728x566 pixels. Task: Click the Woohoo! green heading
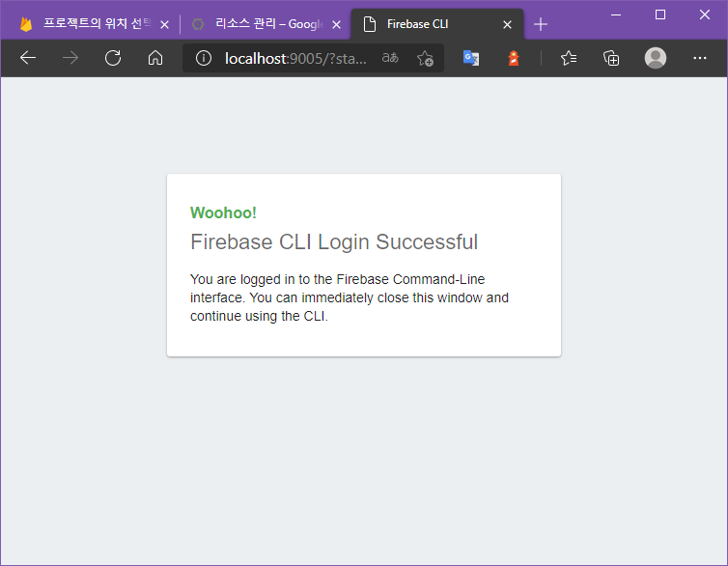click(223, 212)
